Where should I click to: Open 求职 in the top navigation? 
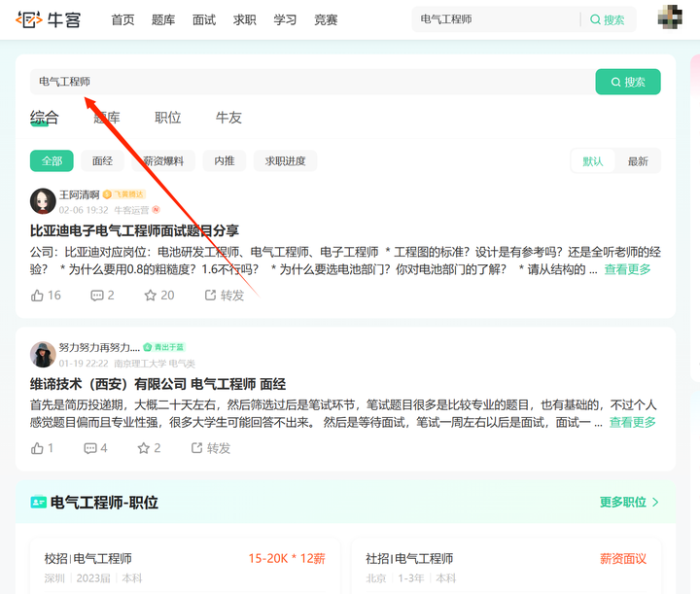pos(245,20)
